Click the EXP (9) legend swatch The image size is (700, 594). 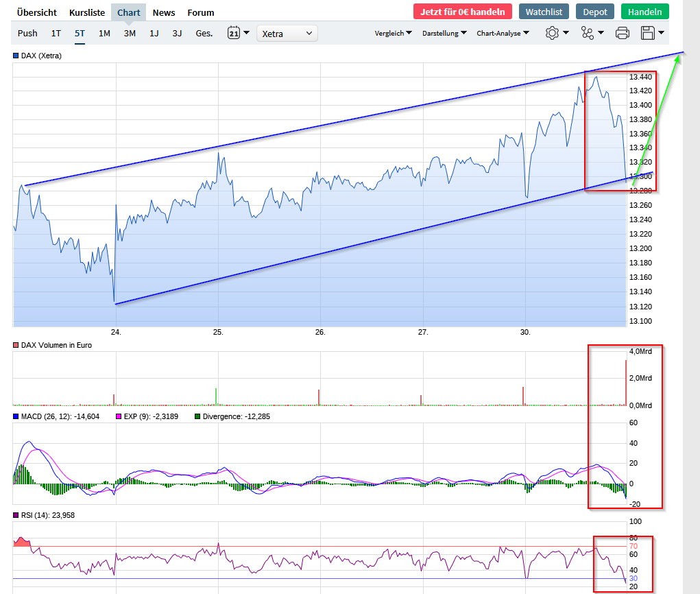(x=119, y=417)
